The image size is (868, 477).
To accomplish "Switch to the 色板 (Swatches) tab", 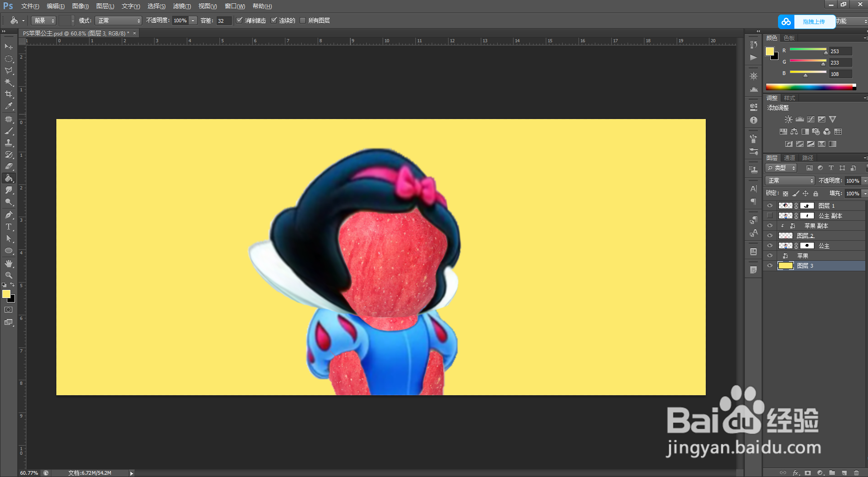I will coord(789,38).
